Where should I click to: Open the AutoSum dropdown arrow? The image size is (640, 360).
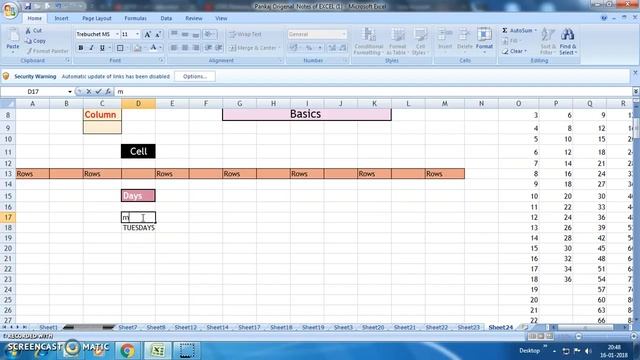coord(536,31)
